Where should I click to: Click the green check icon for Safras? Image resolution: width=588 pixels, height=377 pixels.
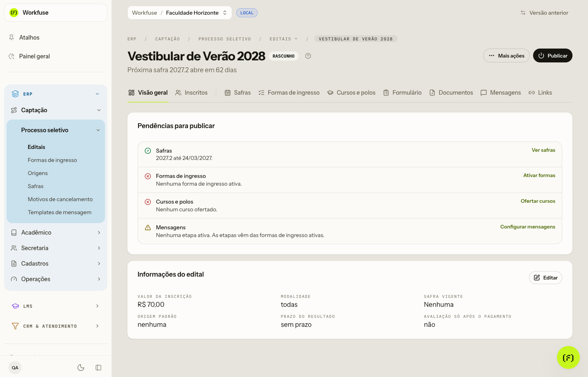(x=148, y=151)
